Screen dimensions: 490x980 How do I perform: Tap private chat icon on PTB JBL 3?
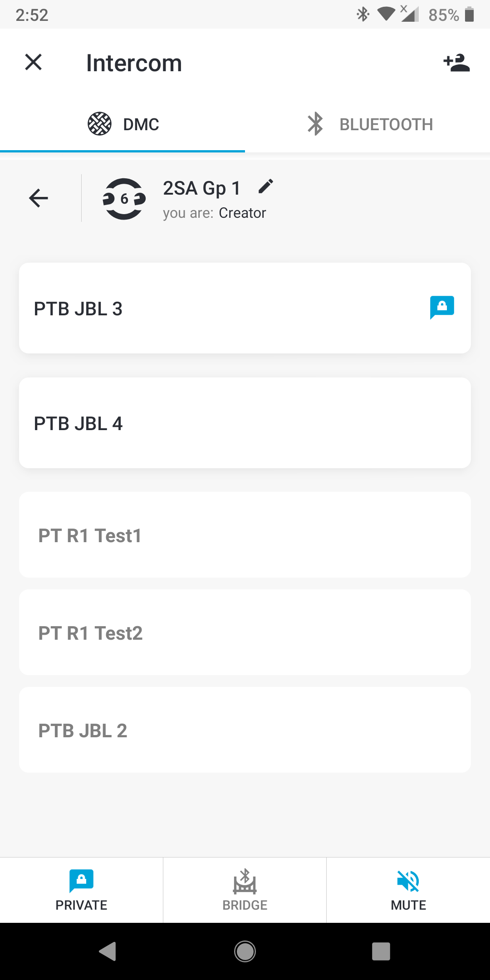click(x=442, y=308)
